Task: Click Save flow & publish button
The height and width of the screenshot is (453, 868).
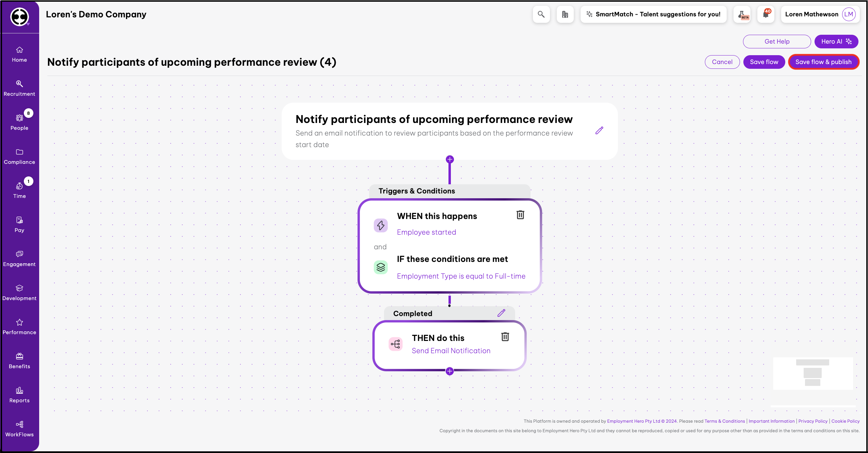Action: 823,62
